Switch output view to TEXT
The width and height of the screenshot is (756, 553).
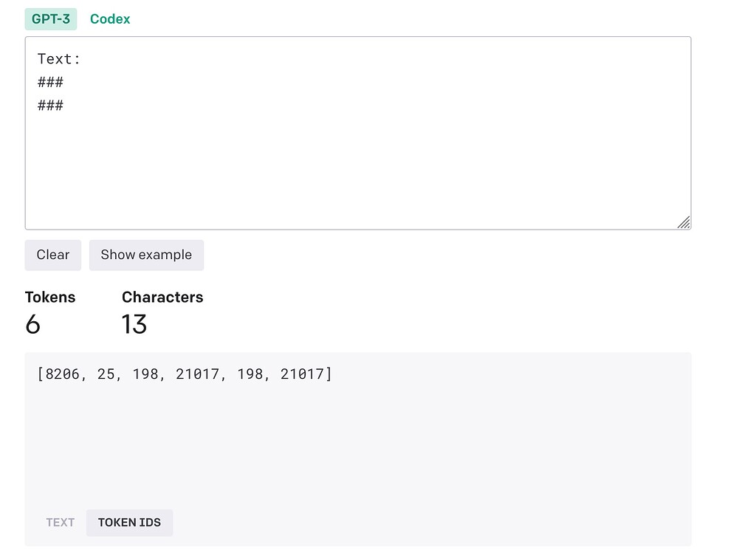click(60, 522)
